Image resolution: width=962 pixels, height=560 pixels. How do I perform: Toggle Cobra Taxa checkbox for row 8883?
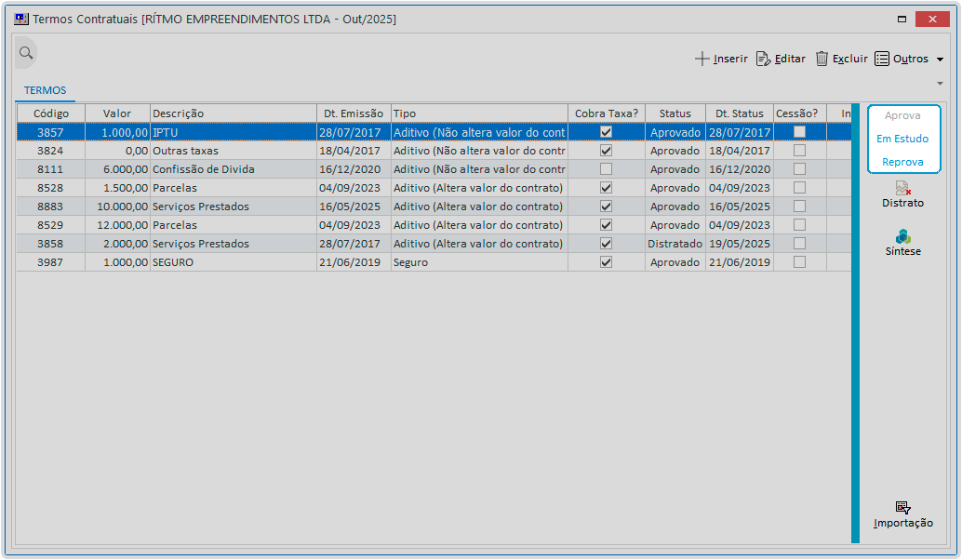(x=606, y=207)
